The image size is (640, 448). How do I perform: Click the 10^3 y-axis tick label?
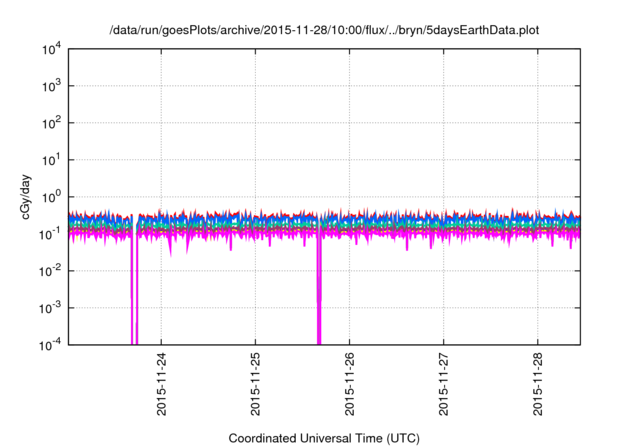[52, 86]
